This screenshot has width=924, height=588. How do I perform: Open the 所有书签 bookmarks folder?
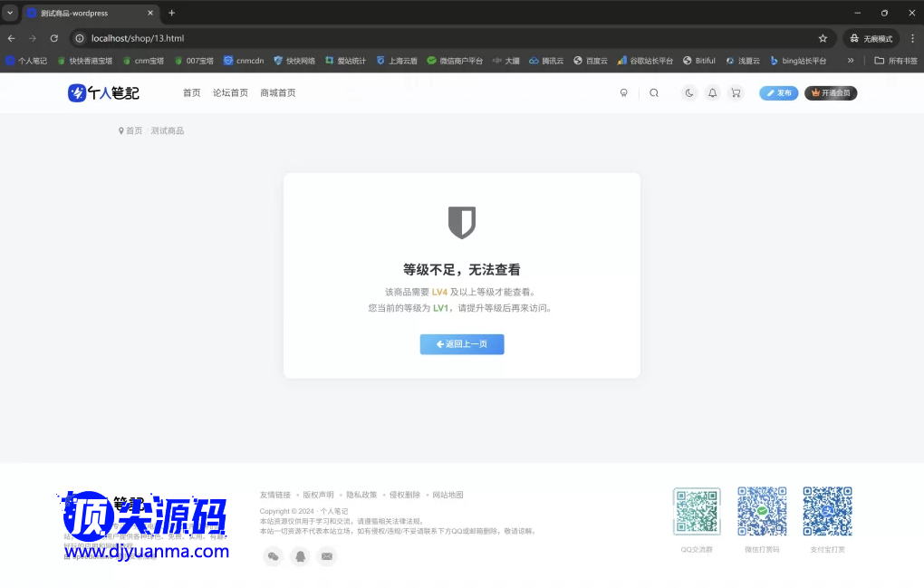(x=895, y=61)
